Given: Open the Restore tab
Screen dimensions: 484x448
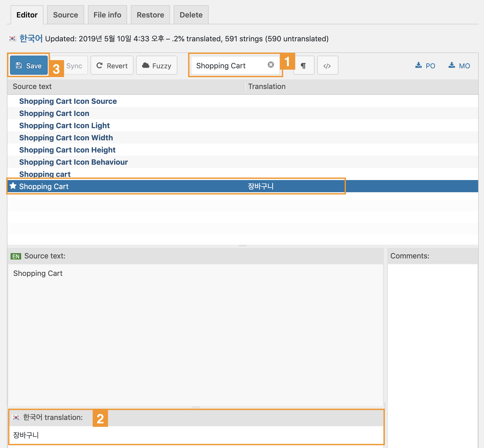Looking at the screenshot, I should pos(150,15).
